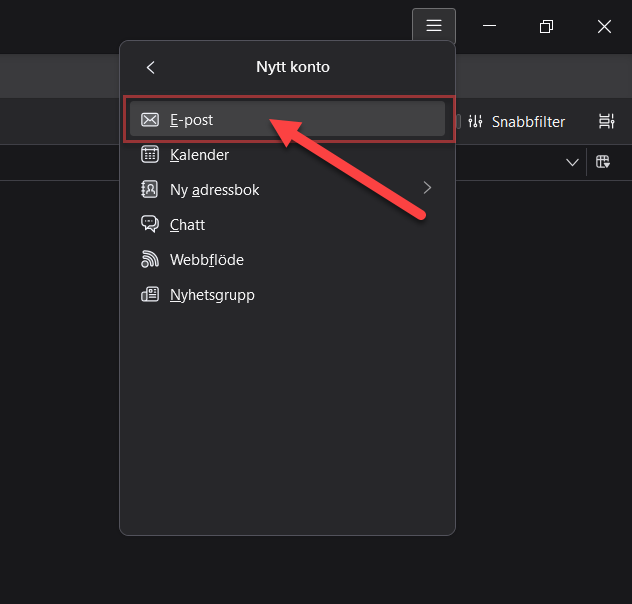Expand the downward chevron in the message list header
Image resolution: width=632 pixels, height=604 pixels.
572,162
